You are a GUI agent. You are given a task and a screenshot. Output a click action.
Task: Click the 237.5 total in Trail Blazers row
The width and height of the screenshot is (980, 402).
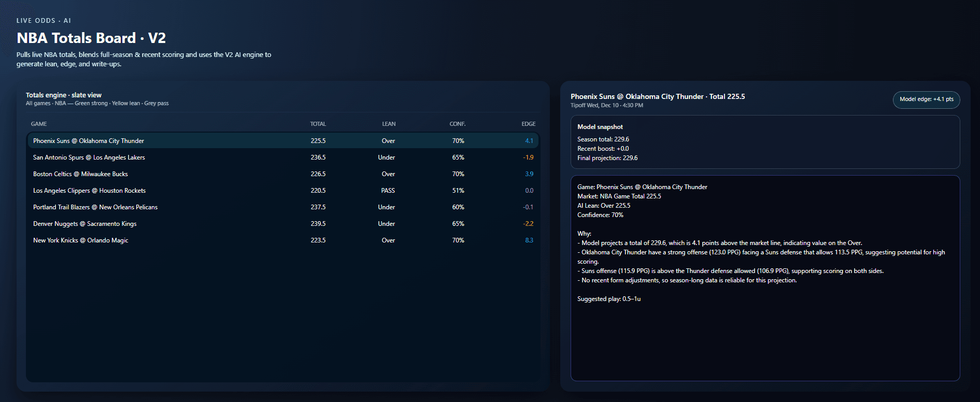(x=318, y=207)
